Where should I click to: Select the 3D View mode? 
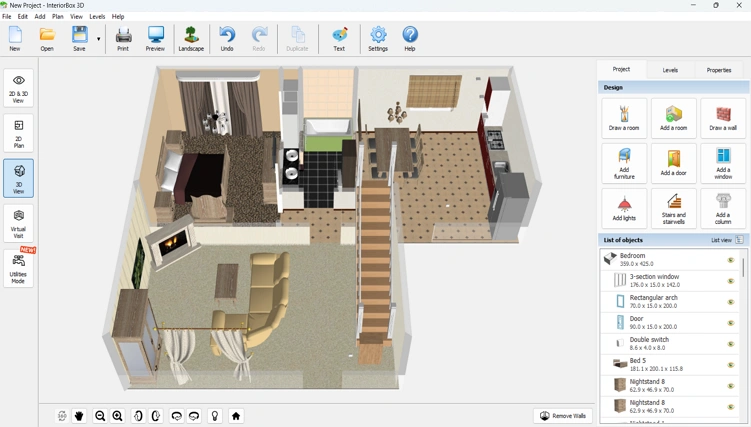[19, 178]
